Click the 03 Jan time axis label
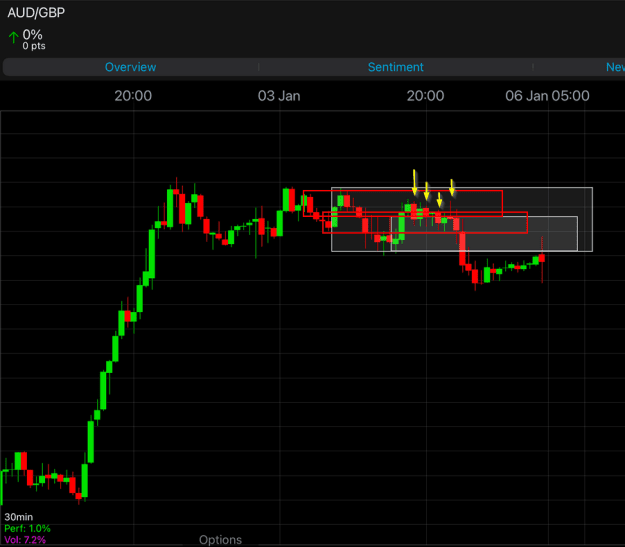Screen dimensions: 625x547 (279, 96)
